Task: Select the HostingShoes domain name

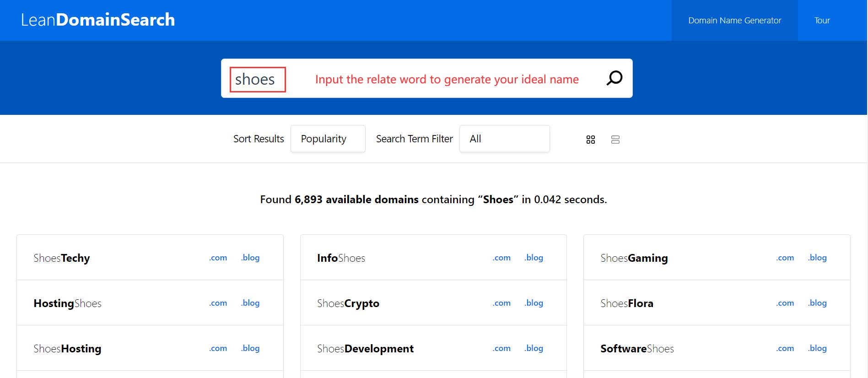Action: coord(68,303)
